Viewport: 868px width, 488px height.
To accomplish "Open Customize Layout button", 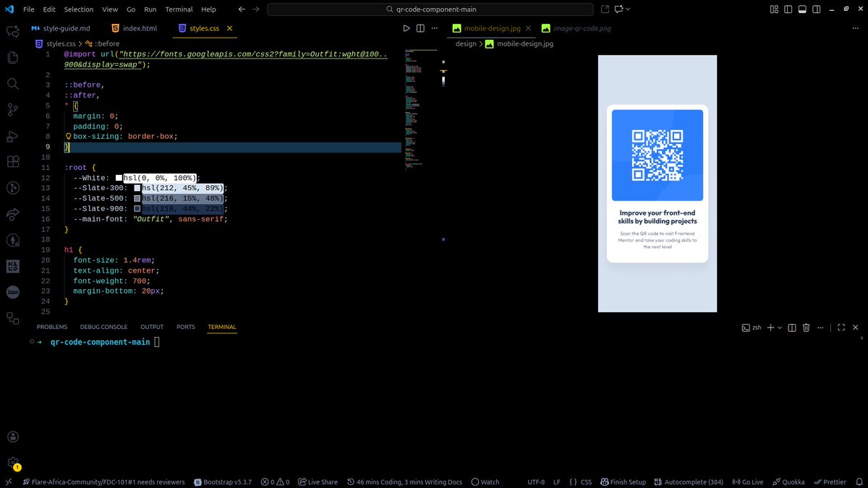I will tap(775, 9).
